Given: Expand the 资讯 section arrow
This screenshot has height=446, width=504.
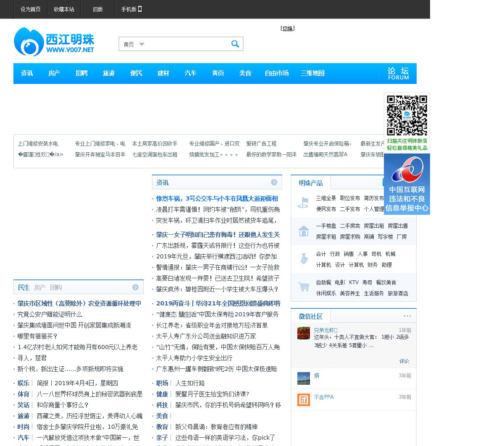Looking at the screenshot, I should click(x=274, y=183).
